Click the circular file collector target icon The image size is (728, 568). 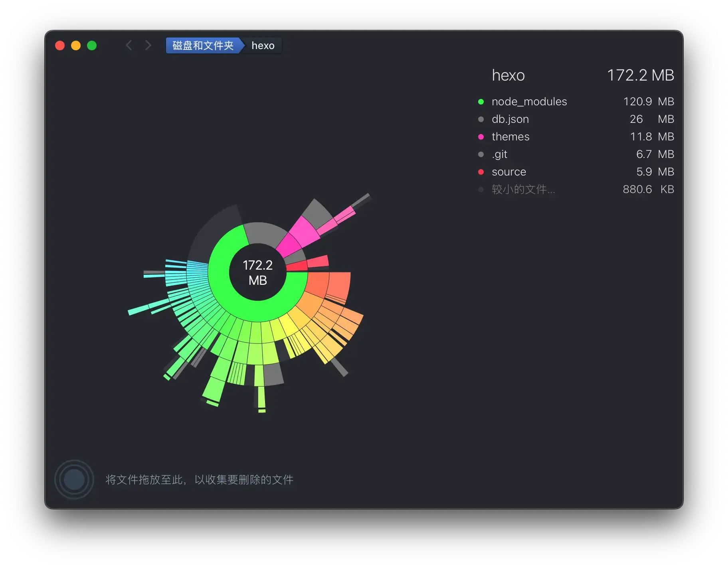tap(74, 479)
